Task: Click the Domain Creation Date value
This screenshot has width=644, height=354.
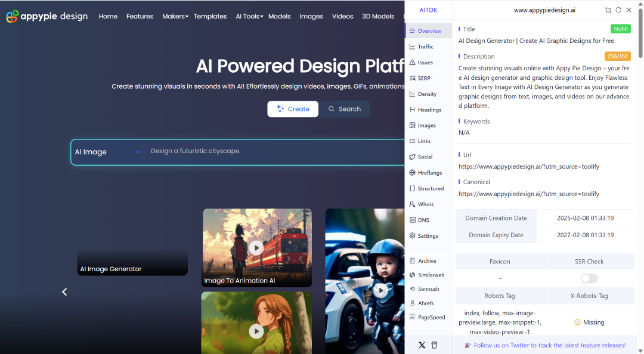Action: click(586, 218)
